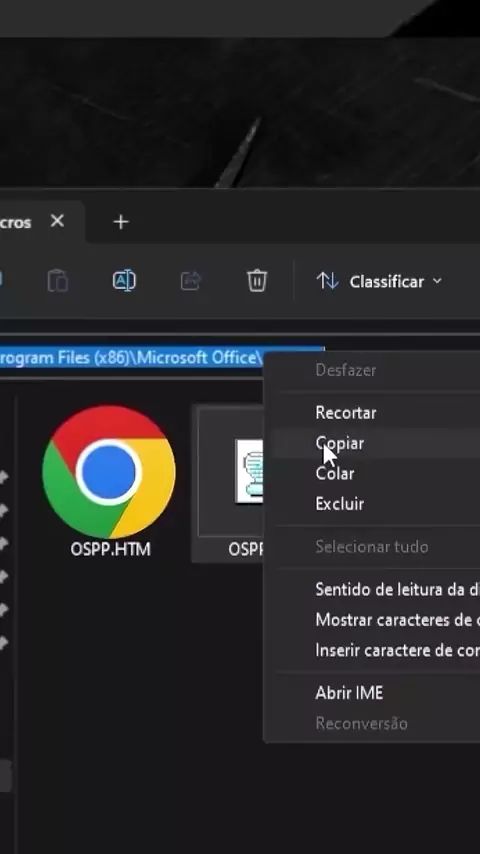Image resolution: width=480 pixels, height=854 pixels.
Task: Add a new Explorer tab
Action: [x=121, y=222]
